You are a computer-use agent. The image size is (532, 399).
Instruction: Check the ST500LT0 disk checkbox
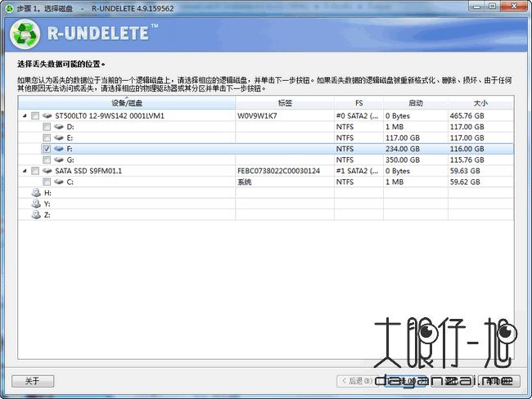(x=35, y=116)
